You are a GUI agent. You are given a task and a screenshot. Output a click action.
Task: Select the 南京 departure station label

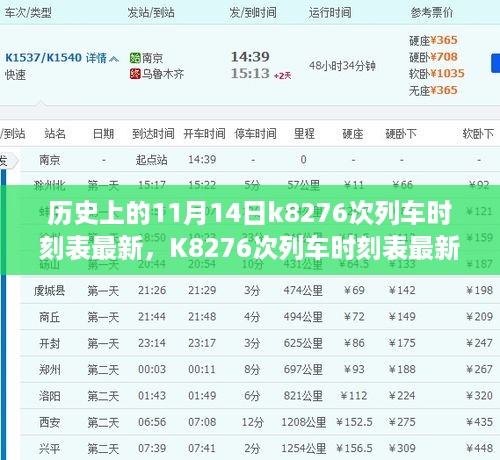[152, 58]
